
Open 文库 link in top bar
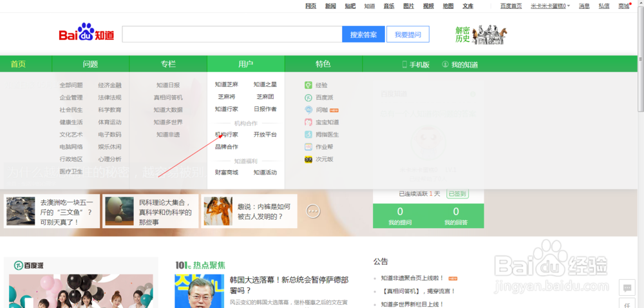tap(468, 6)
